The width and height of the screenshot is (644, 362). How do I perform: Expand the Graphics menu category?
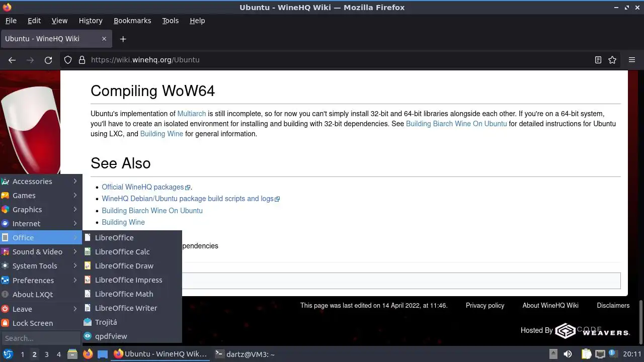pyautogui.click(x=41, y=210)
